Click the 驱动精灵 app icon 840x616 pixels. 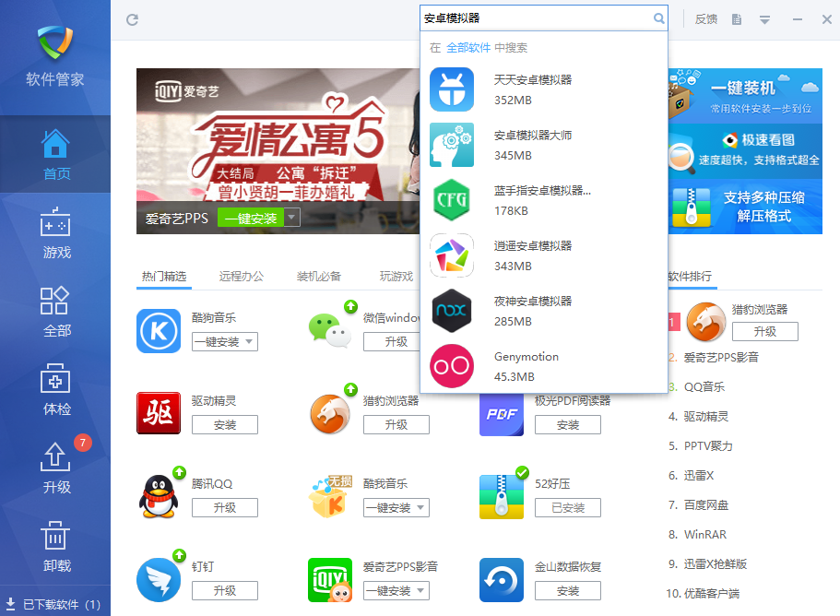159,413
